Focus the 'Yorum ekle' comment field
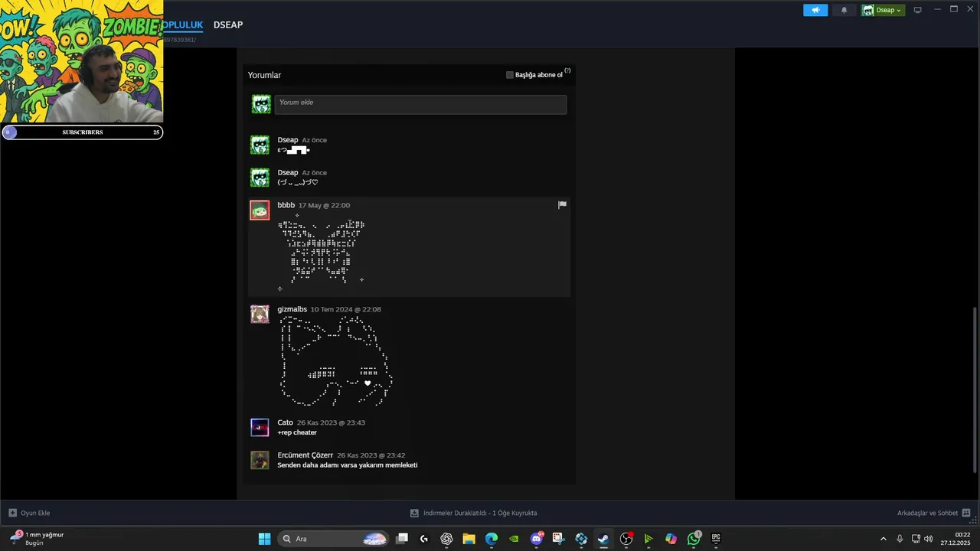This screenshot has width=980, height=551. [420, 105]
